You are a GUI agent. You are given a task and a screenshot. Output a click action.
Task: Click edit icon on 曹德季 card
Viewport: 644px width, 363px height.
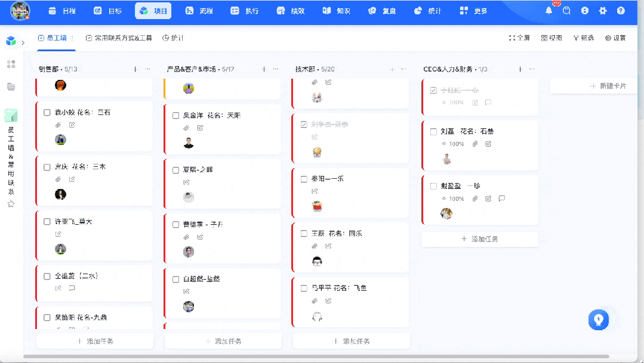(x=200, y=237)
